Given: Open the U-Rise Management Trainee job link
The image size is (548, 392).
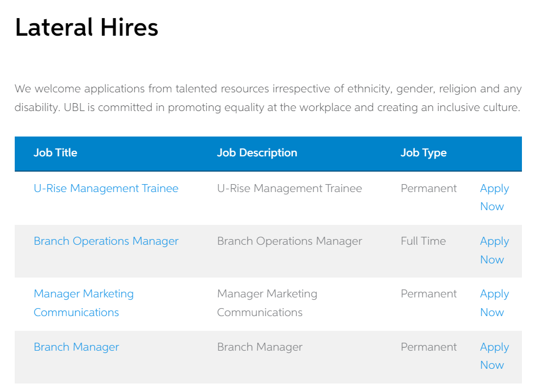Looking at the screenshot, I should 106,189.
